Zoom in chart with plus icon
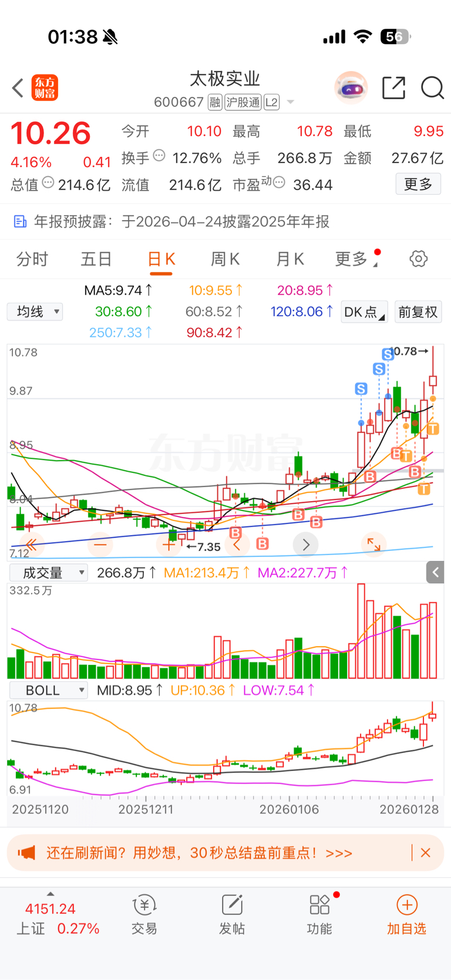The height and width of the screenshot is (980, 451). pos(168,545)
